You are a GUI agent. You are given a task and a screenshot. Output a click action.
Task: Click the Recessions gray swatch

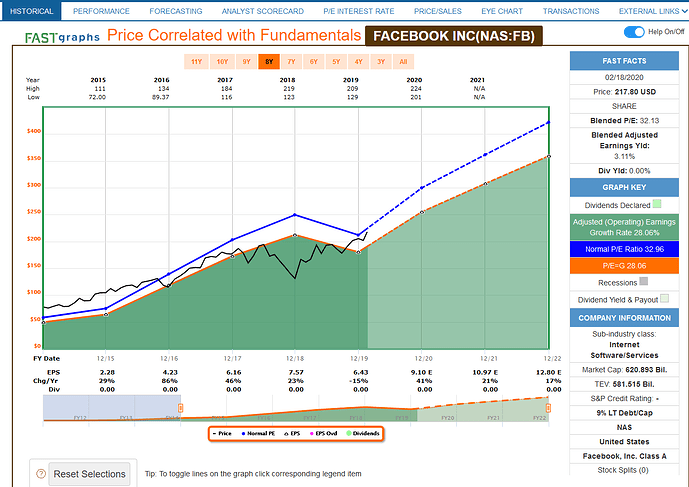coord(644,281)
